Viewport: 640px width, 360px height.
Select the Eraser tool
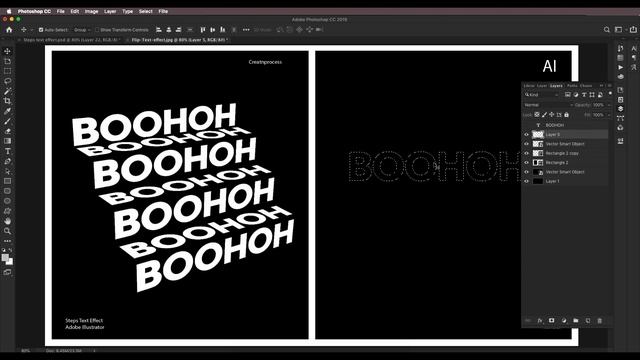coord(7,131)
